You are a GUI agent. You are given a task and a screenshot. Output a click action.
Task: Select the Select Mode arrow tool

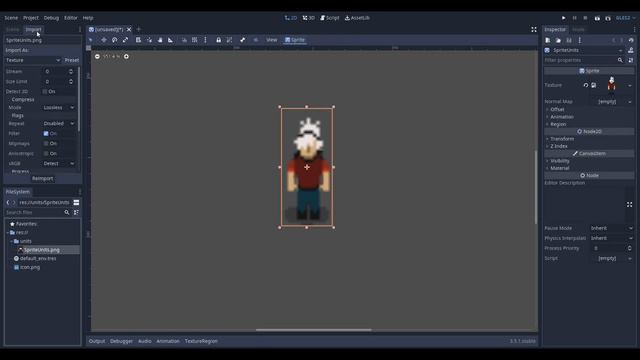91,40
